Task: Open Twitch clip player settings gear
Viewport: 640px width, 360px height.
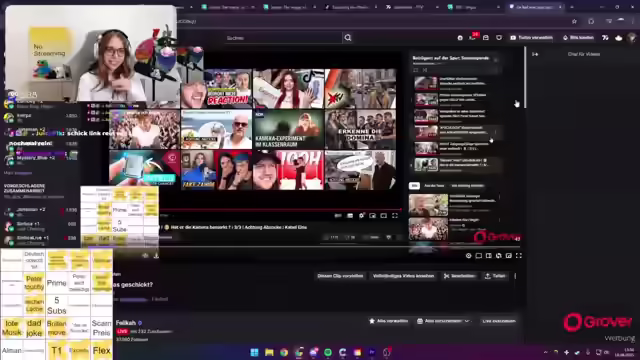Action: [x=469, y=256]
